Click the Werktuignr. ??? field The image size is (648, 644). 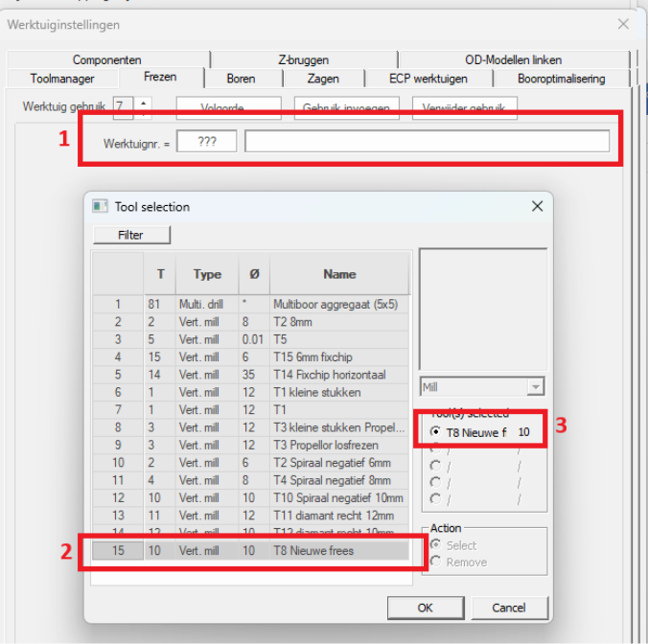[x=207, y=141]
